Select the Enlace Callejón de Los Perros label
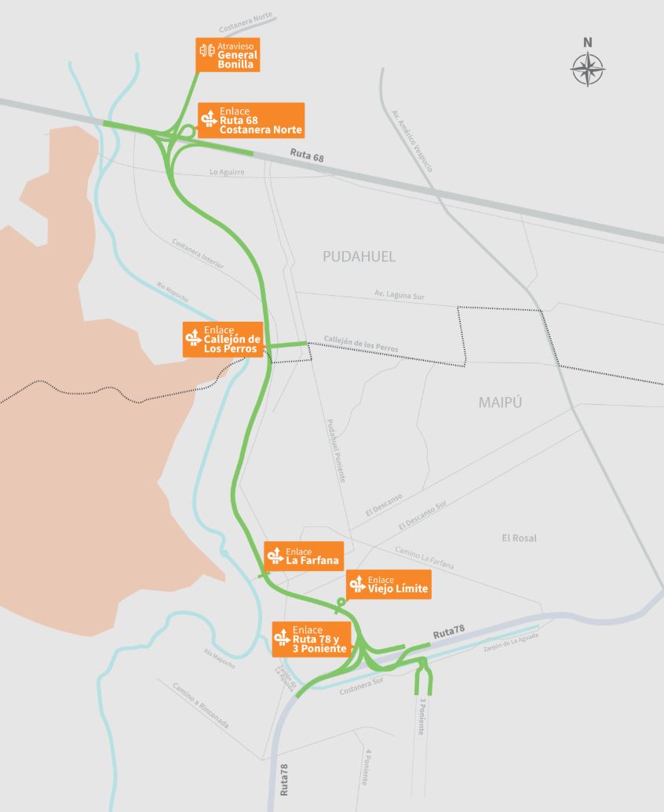Image resolution: width=664 pixels, height=812 pixels. (223, 339)
